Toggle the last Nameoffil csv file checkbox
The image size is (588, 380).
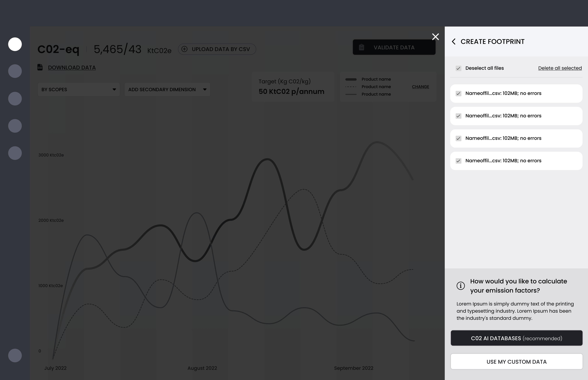[x=458, y=161]
